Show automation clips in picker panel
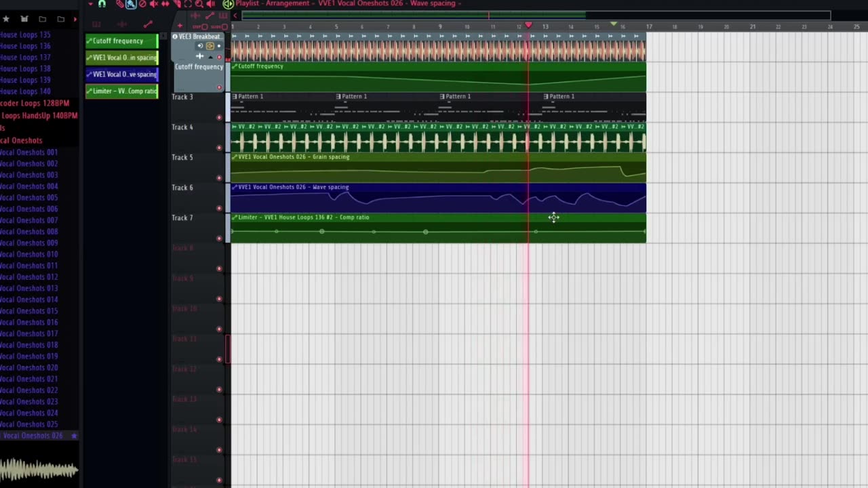Viewport: 868px width, 488px height. click(x=148, y=24)
